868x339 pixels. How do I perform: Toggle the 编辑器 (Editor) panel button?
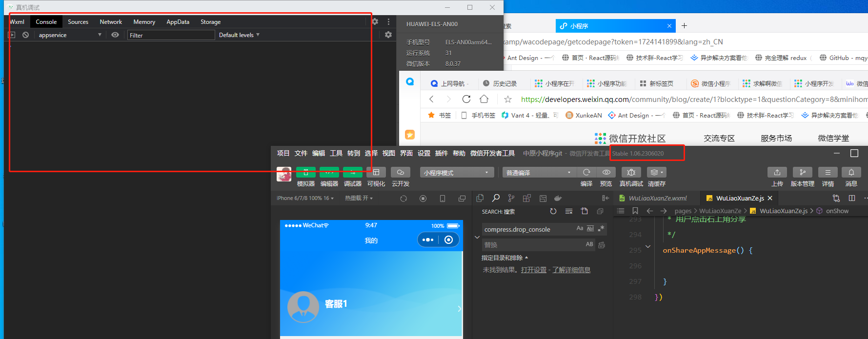(x=329, y=172)
